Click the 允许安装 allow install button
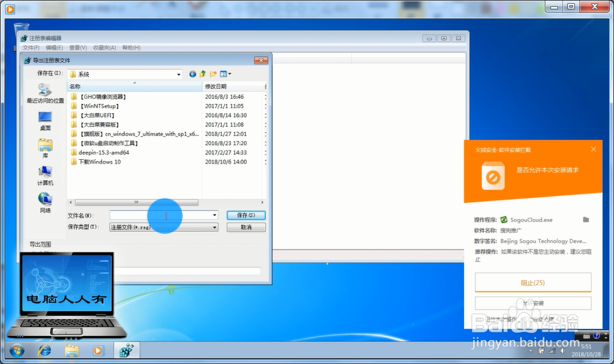 coord(533,304)
